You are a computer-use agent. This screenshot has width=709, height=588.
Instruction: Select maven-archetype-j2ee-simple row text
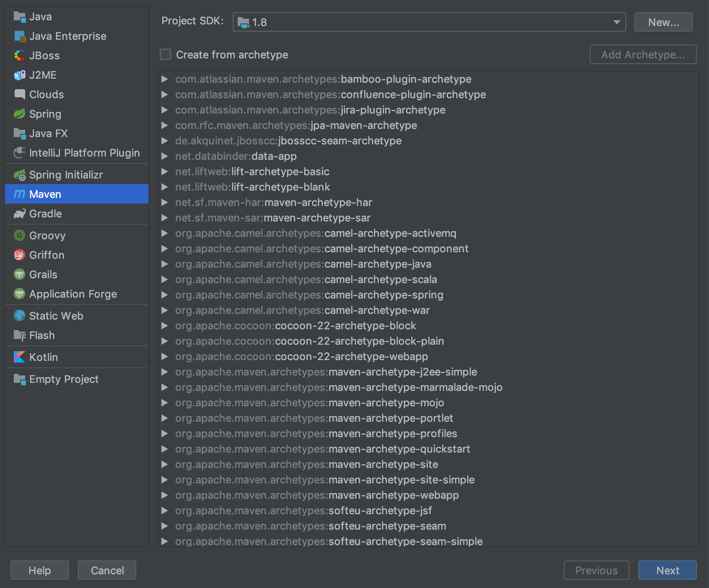(326, 372)
